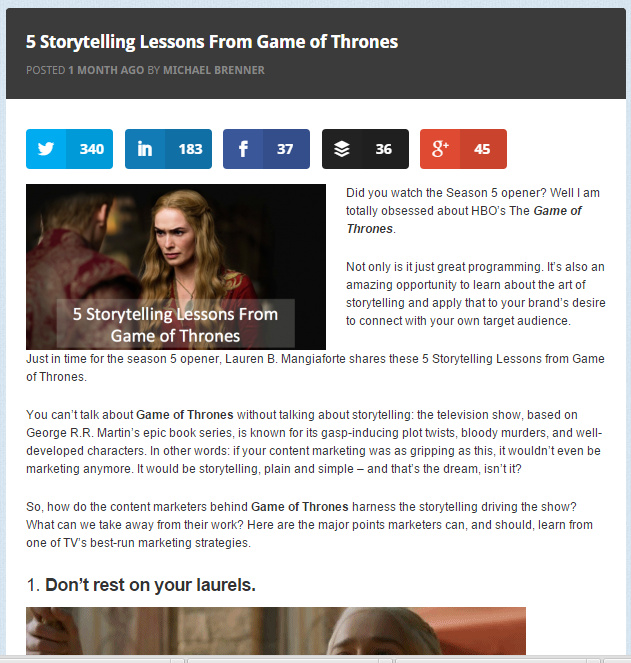Click the horizontal scrollbar at page bottom
The height and width of the screenshot is (663, 631).
point(316,660)
